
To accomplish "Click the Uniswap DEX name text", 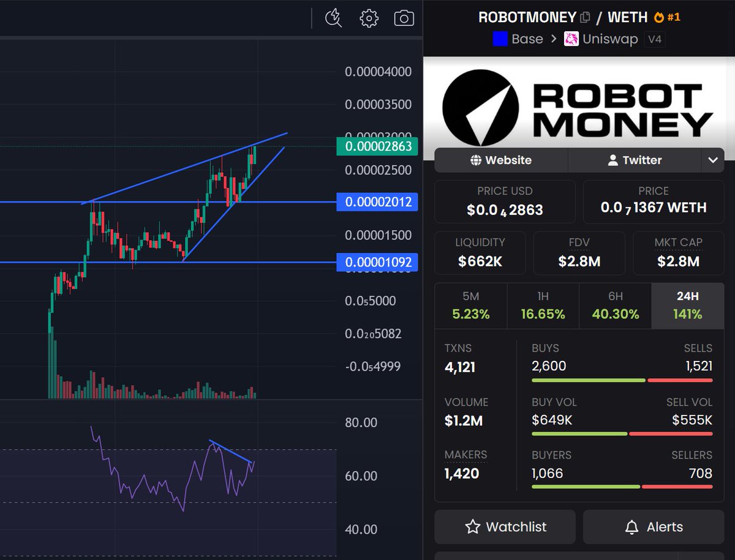I will 610,39.
